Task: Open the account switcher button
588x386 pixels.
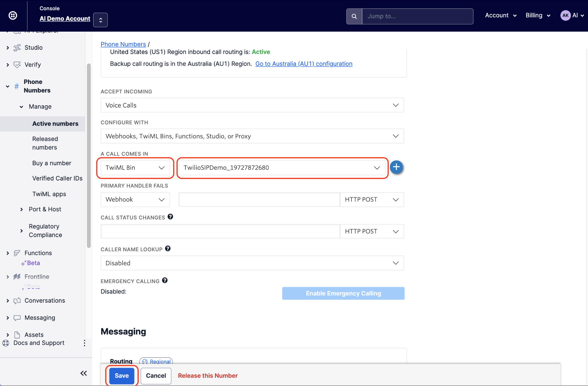Action: tap(100, 20)
